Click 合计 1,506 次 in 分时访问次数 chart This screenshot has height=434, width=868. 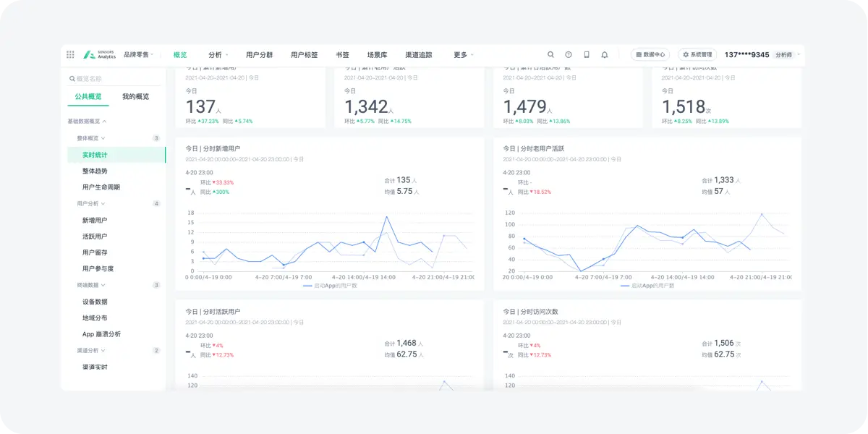pyautogui.click(x=721, y=344)
